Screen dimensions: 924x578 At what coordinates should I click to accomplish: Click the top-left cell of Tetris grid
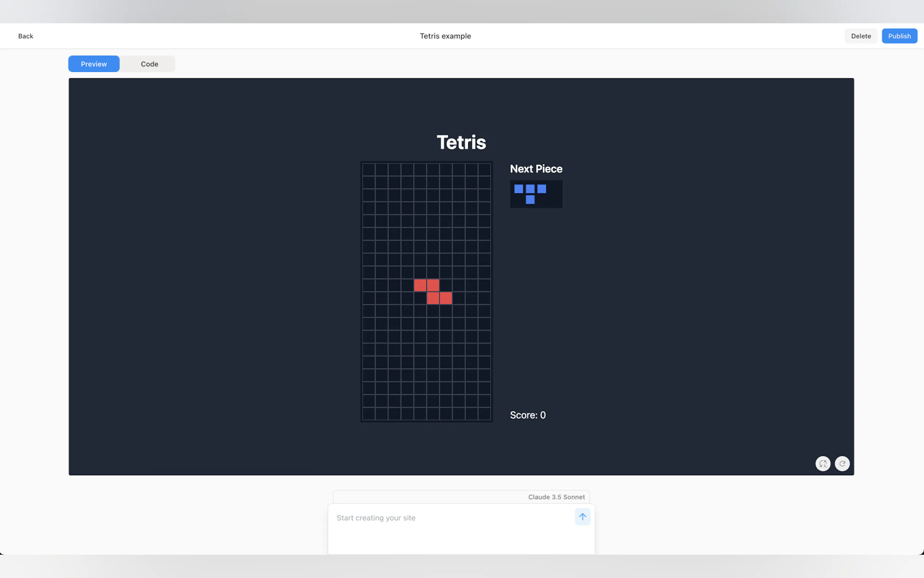tap(369, 169)
